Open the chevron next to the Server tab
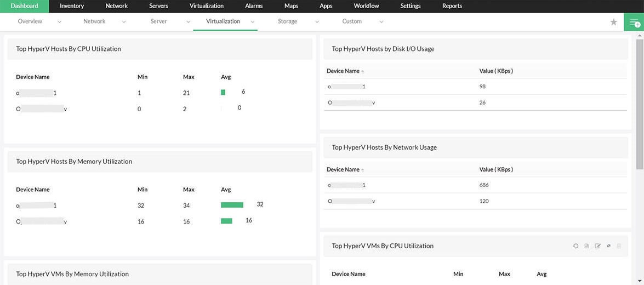Image resolution: width=644 pixels, height=285 pixels. point(188,22)
